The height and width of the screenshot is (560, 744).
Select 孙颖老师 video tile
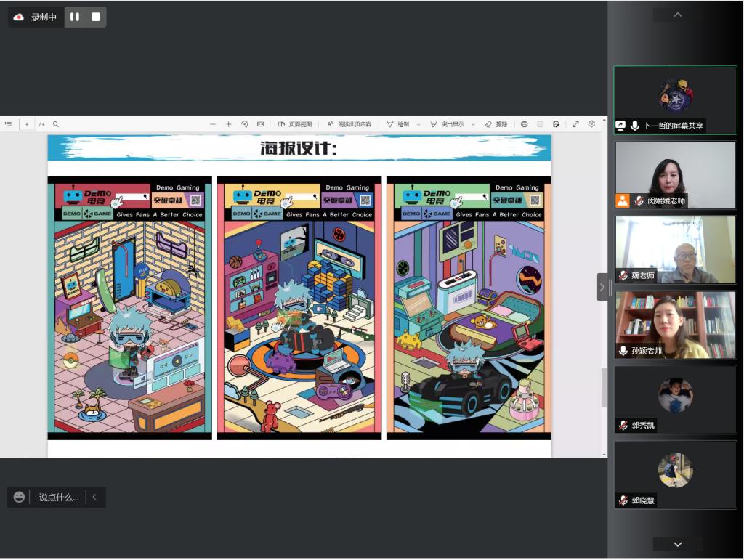click(675, 325)
